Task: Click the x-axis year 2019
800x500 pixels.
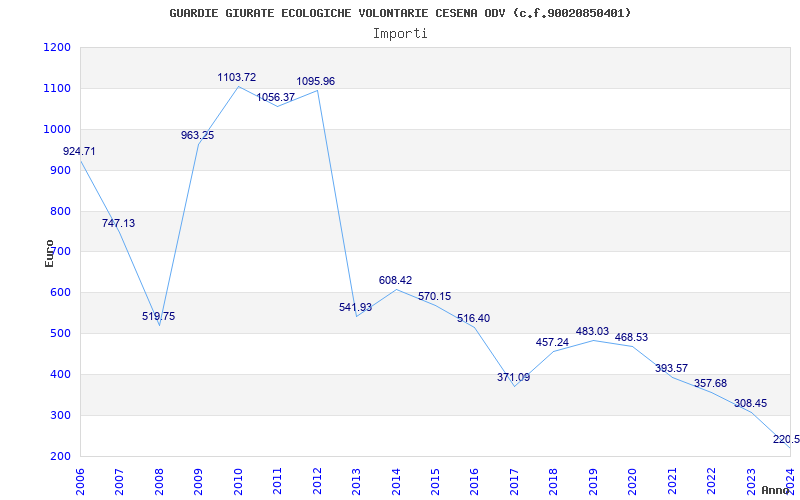Action: 593,482
